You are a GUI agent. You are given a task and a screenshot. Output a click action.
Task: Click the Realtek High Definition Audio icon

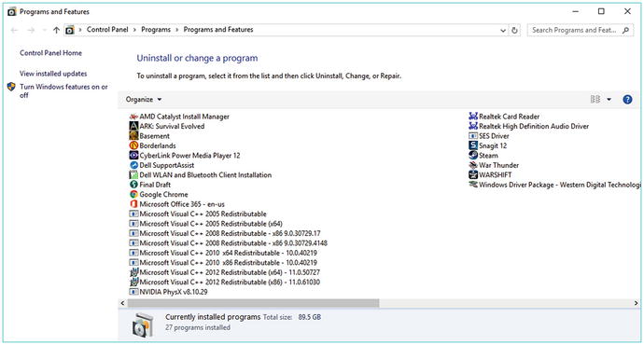click(473, 126)
